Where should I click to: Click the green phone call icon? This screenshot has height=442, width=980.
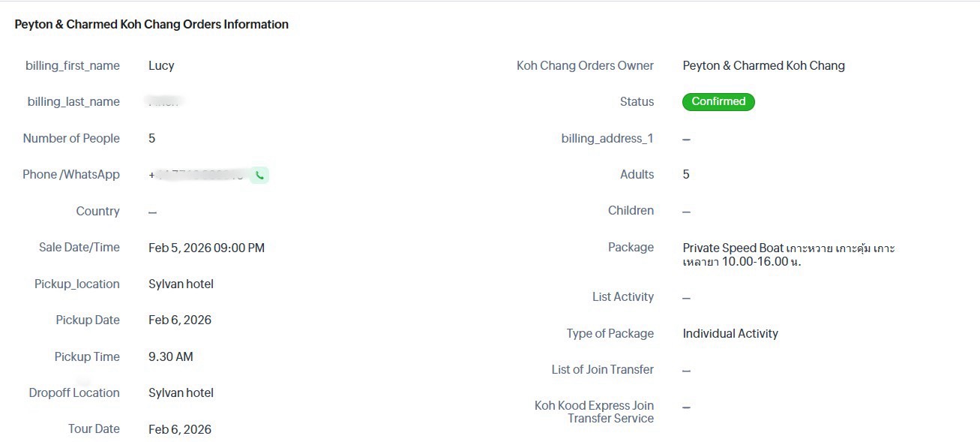(x=259, y=175)
